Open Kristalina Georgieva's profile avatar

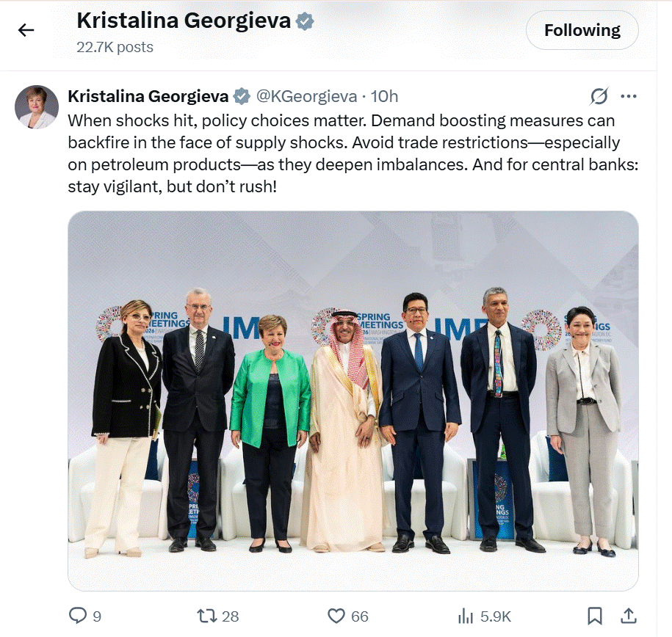[x=37, y=107]
